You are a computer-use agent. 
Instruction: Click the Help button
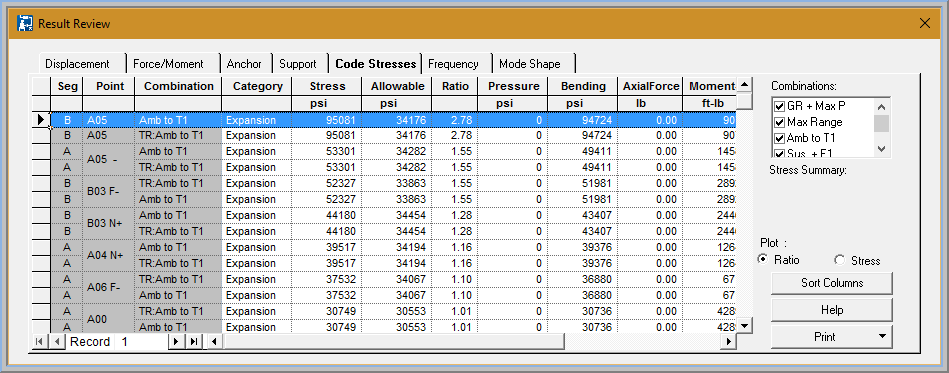pos(832,309)
